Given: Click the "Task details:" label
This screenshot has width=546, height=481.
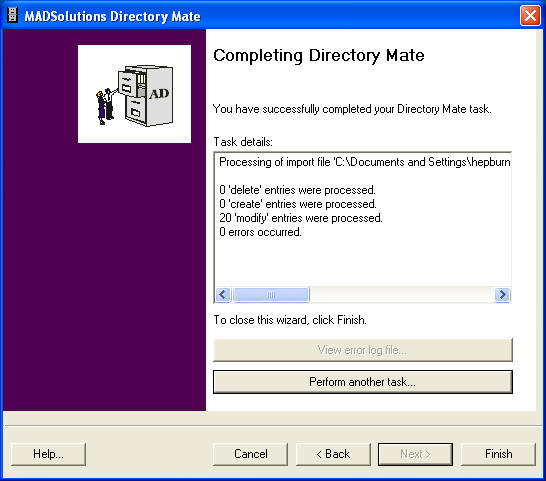Looking at the screenshot, I should pyautogui.click(x=243, y=142).
